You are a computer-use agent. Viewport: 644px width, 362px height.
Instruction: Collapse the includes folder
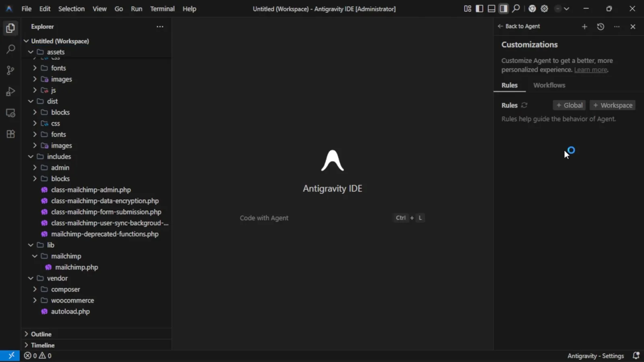[x=31, y=156]
